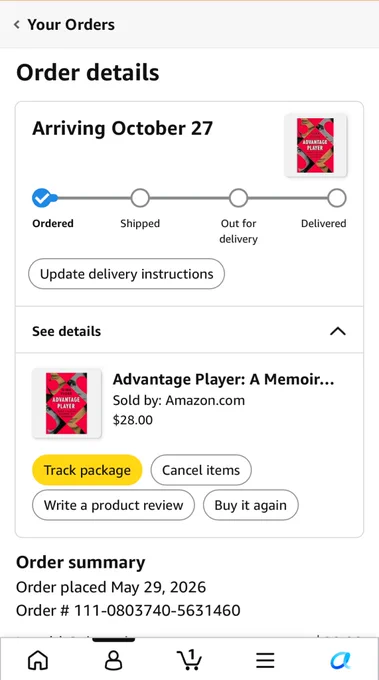Screen dimensions: 379x680
Task: Select the Shipped progress circle
Action: (140, 198)
